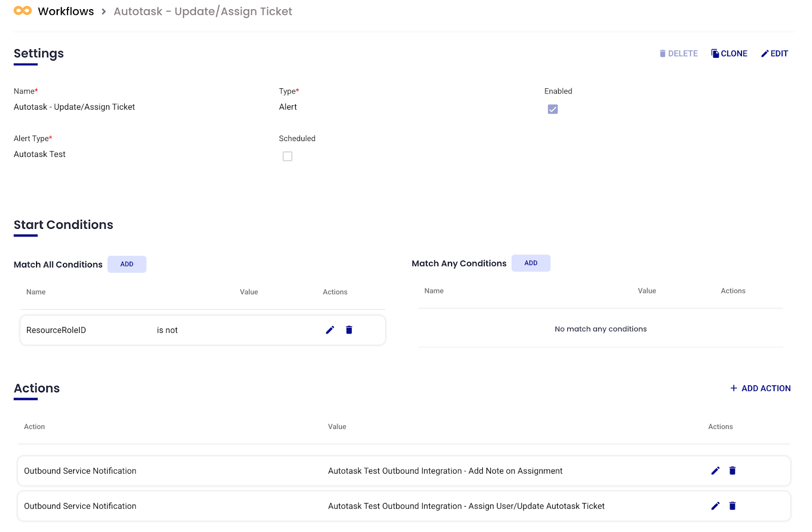Add a Match All condition
This screenshot has height=532, width=812.
tap(127, 264)
